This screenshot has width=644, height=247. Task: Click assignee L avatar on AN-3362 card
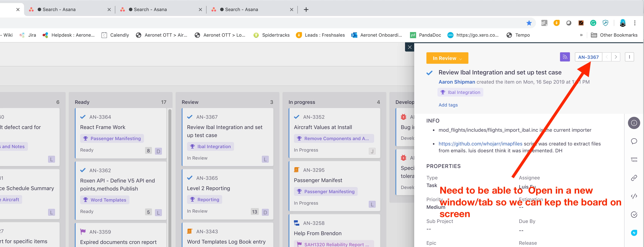pos(158,212)
